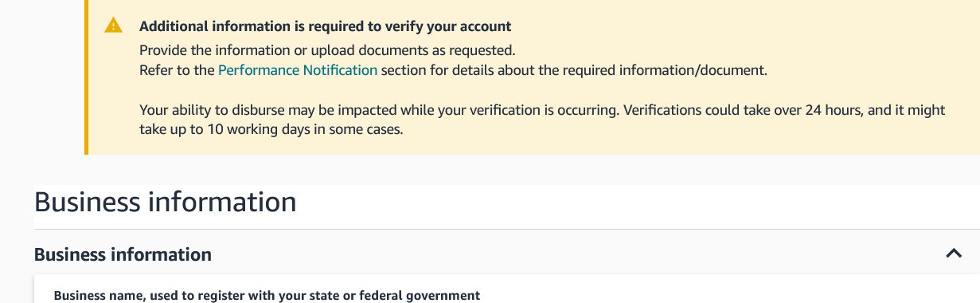Click the large Business information page title
The width and height of the screenshot is (980, 303).
[x=166, y=202]
